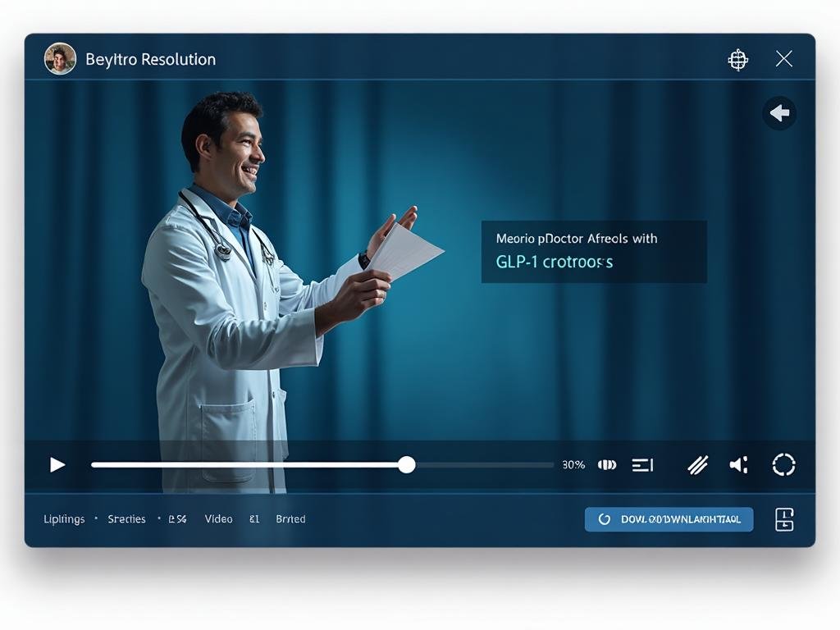Image resolution: width=840 pixels, height=630 pixels.
Task: Mute audio with the speaker icon
Action: pyautogui.click(x=738, y=465)
